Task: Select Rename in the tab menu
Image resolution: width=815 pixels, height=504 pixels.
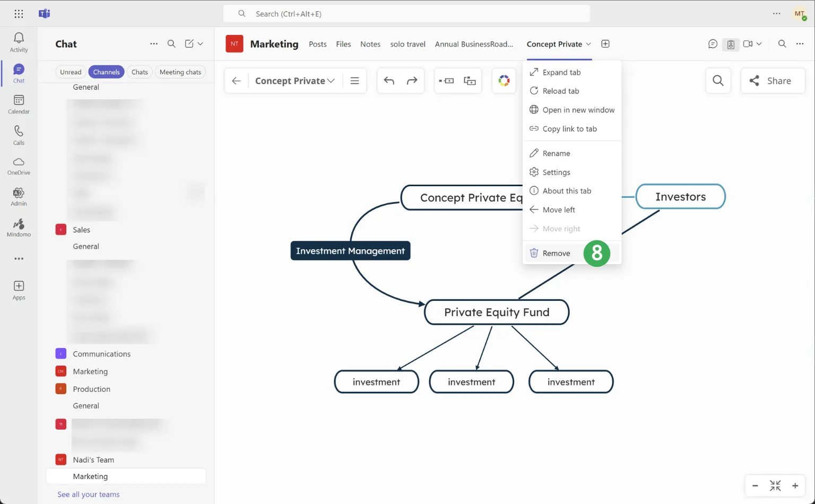Action: pyautogui.click(x=556, y=153)
